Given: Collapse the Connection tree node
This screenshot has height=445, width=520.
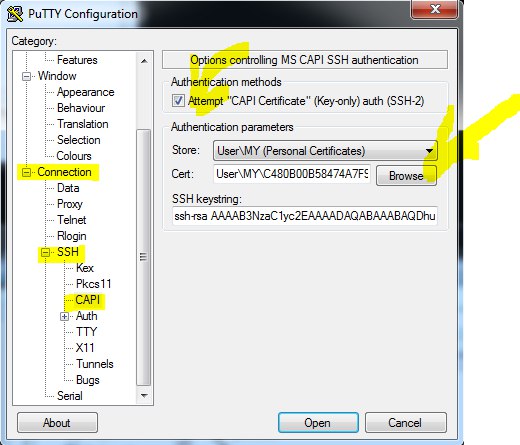Looking at the screenshot, I should coord(26,172).
